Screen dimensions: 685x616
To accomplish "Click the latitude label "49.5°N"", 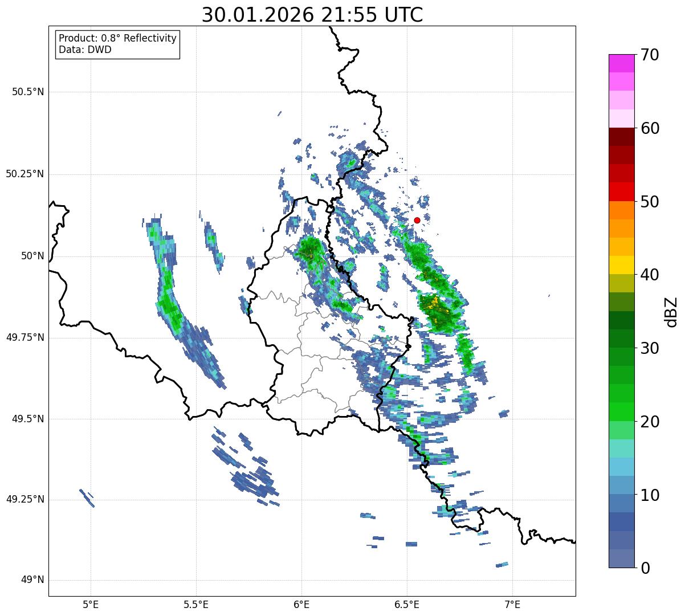I will pos(28,419).
